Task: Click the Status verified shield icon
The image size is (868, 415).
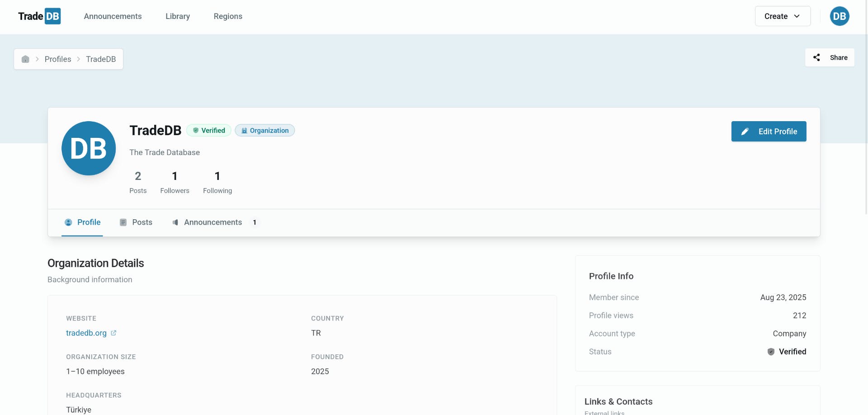Action: [771, 352]
